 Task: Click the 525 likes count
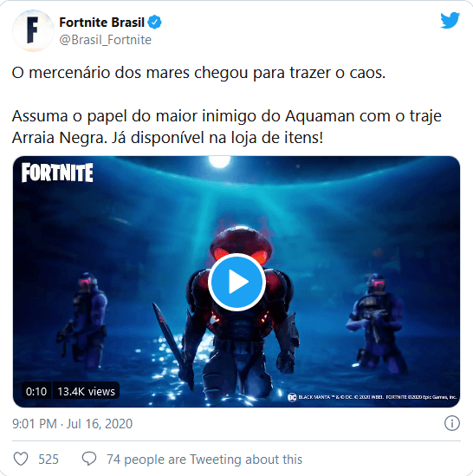click(x=49, y=460)
